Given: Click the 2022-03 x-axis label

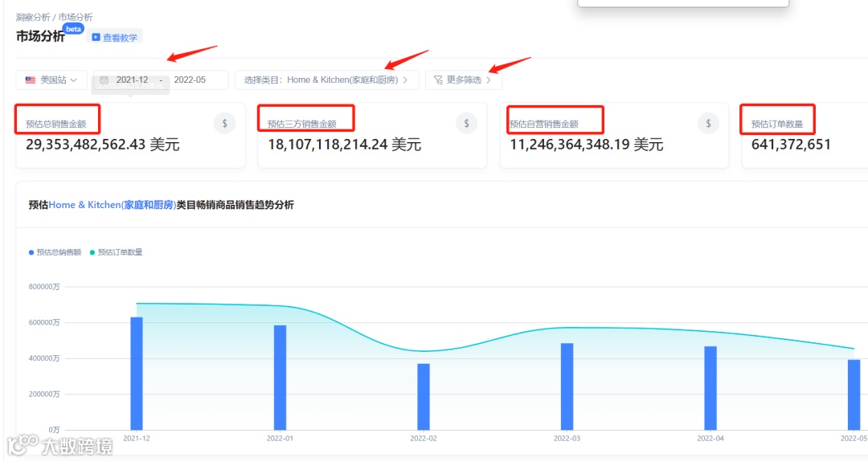Looking at the screenshot, I should pos(567,438).
